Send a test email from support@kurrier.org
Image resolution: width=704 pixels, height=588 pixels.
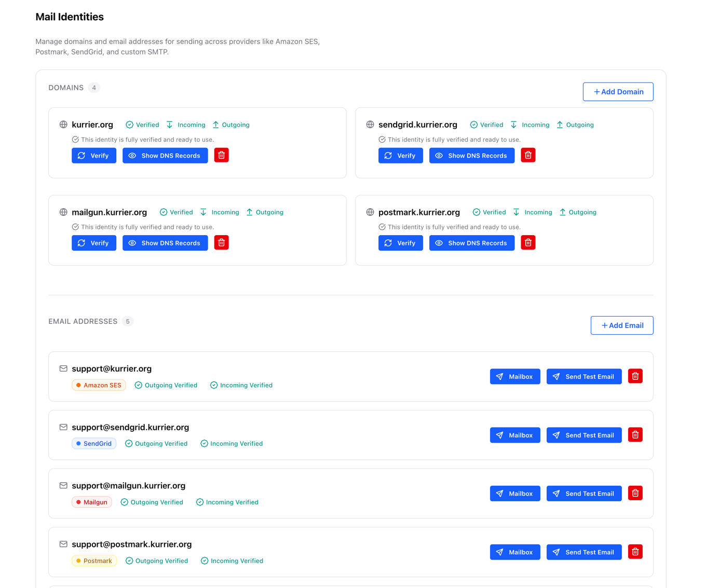click(x=584, y=376)
